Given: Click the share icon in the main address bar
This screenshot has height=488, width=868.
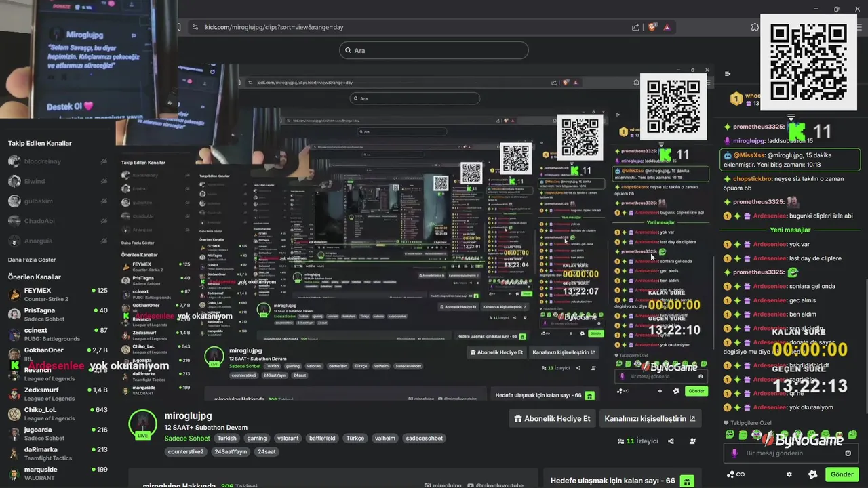Looking at the screenshot, I should click(635, 27).
